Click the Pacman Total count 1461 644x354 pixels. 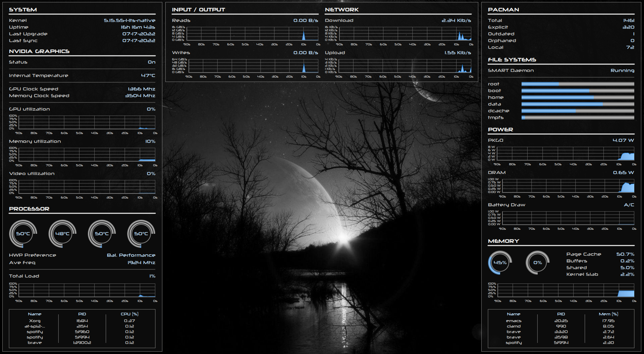629,20
